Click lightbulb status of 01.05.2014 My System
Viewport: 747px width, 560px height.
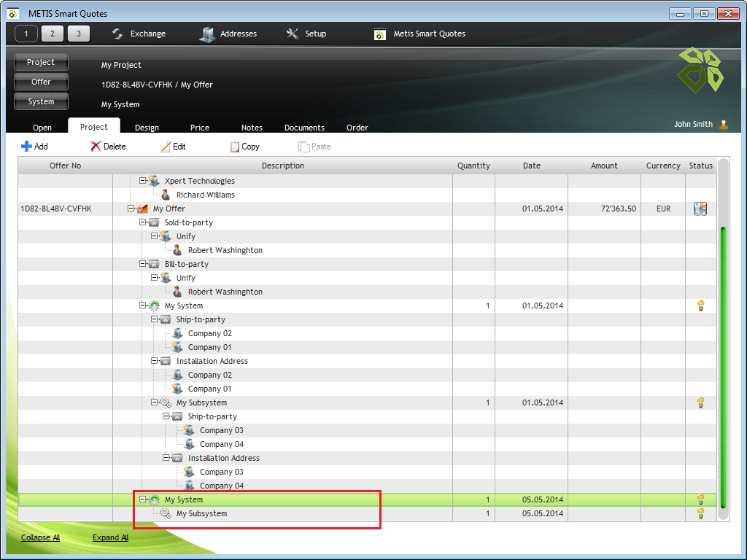(700, 306)
